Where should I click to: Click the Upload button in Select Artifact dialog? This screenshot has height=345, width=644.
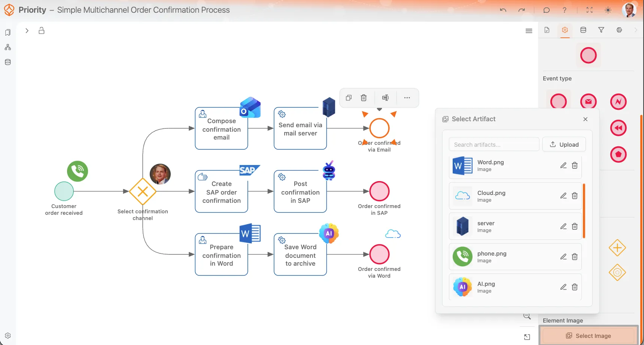[564, 144]
